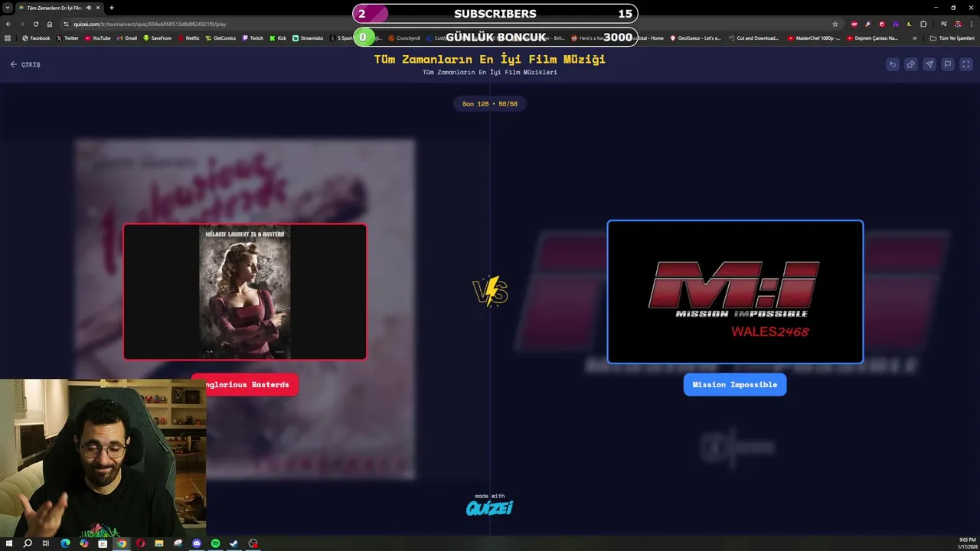Screen dimensions: 980x551
Task: Open a new tab with plus button
Action: 112,8
